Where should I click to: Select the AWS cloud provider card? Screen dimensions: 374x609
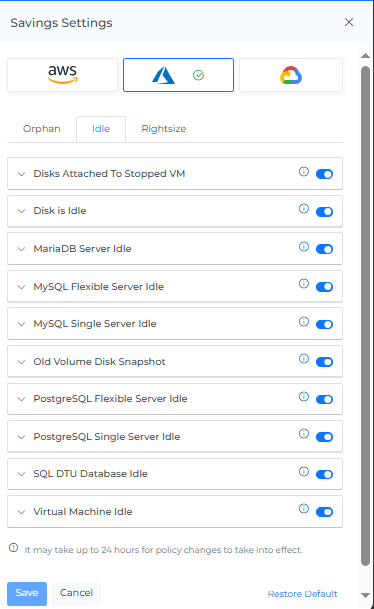point(62,75)
